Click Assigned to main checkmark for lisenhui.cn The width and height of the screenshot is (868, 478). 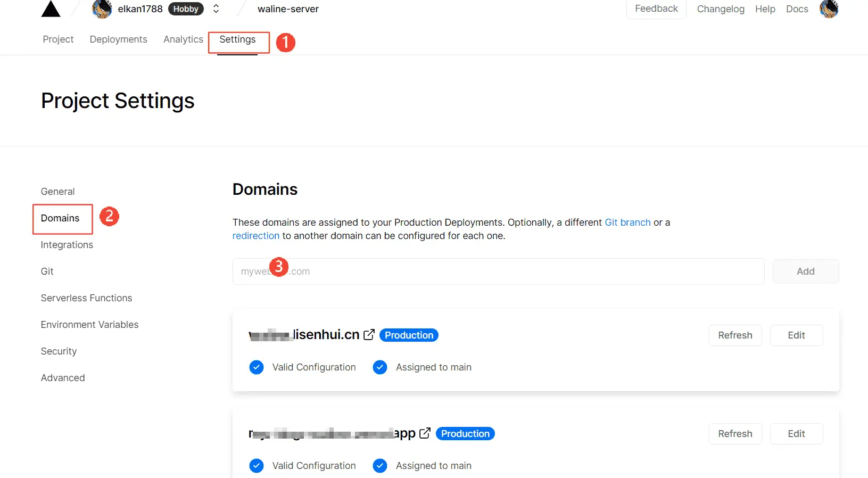pyautogui.click(x=380, y=367)
